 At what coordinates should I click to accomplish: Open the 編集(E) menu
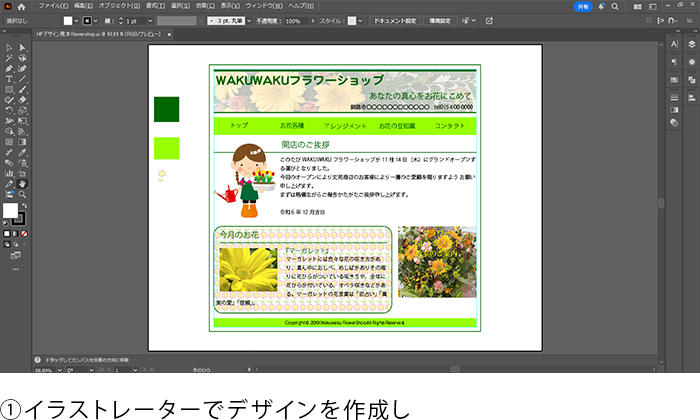pyautogui.click(x=83, y=6)
